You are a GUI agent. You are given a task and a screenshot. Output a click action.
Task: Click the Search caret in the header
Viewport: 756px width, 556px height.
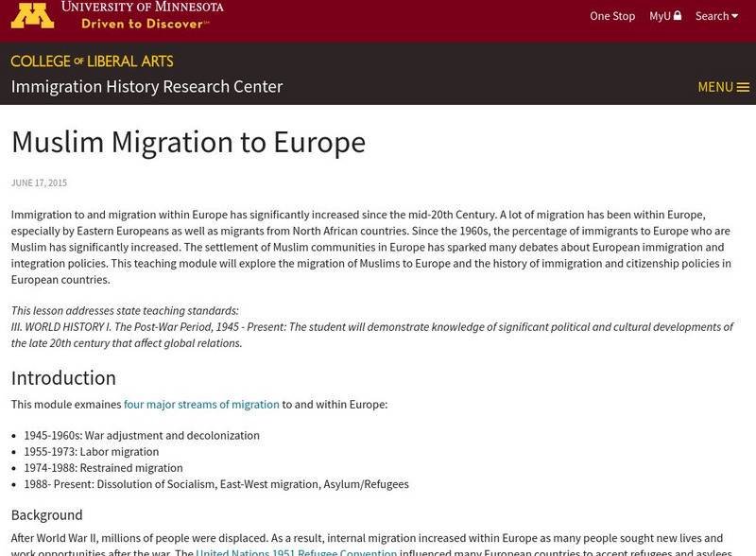coord(734,15)
